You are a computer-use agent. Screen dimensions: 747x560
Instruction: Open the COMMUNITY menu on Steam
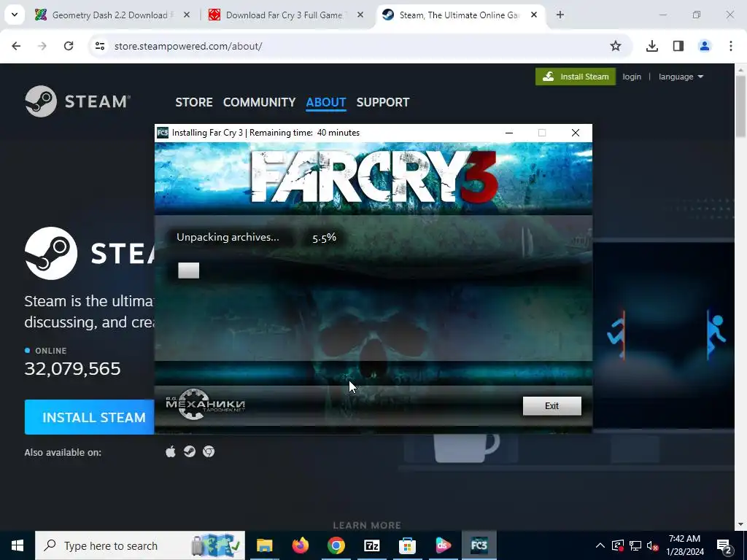tap(259, 102)
